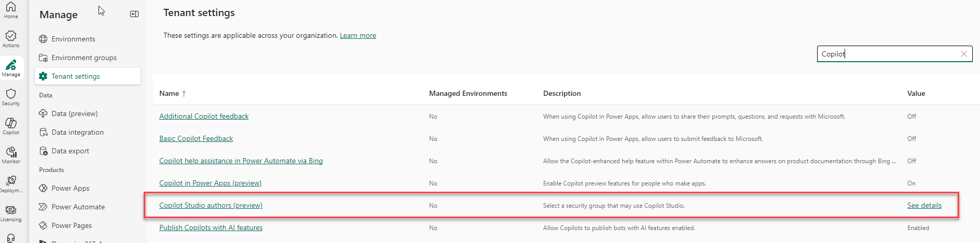The height and width of the screenshot is (243, 980).
Task: Click See details for Copilot Studio authors
Action: click(924, 206)
